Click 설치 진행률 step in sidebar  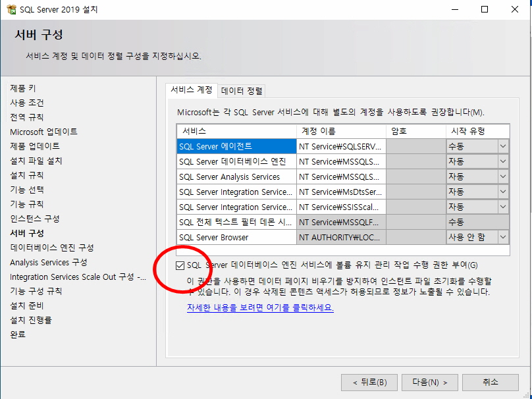tap(31, 320)
